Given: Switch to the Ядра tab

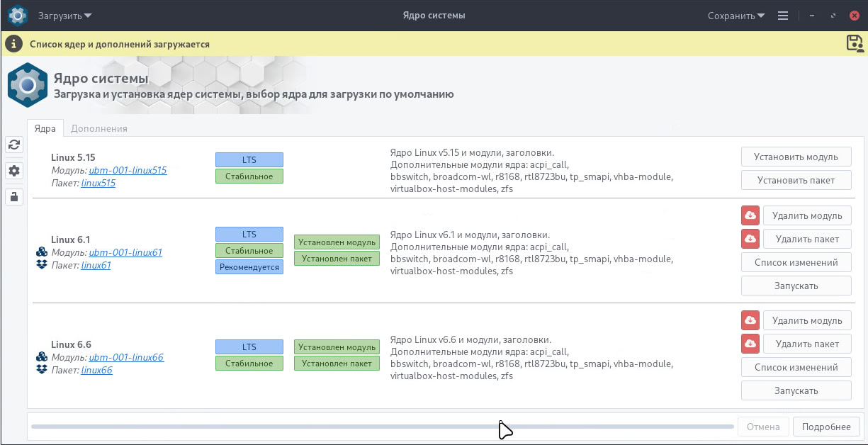Looking at the screenshot, I should point(45,128).
